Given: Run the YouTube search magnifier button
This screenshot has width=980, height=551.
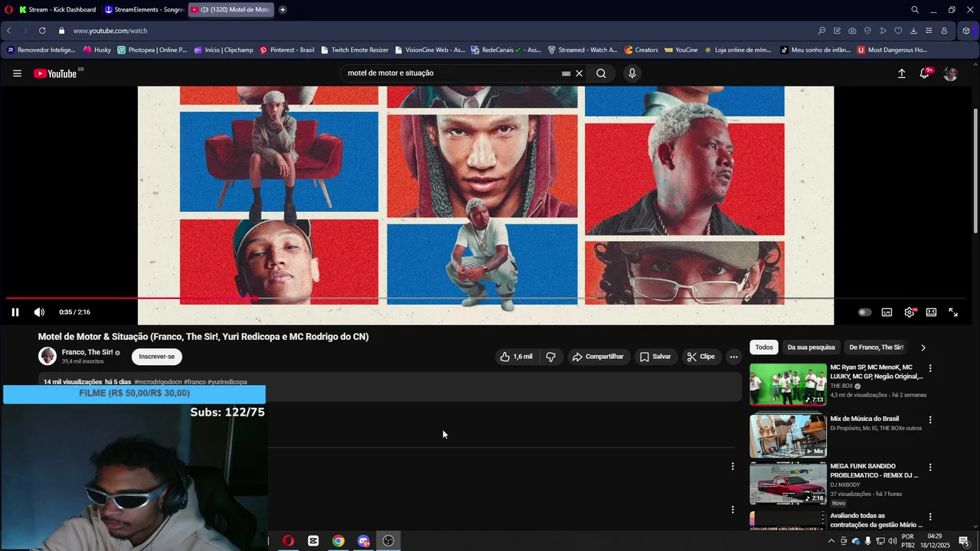Looking at the screenshot, I should coord(601,73).
